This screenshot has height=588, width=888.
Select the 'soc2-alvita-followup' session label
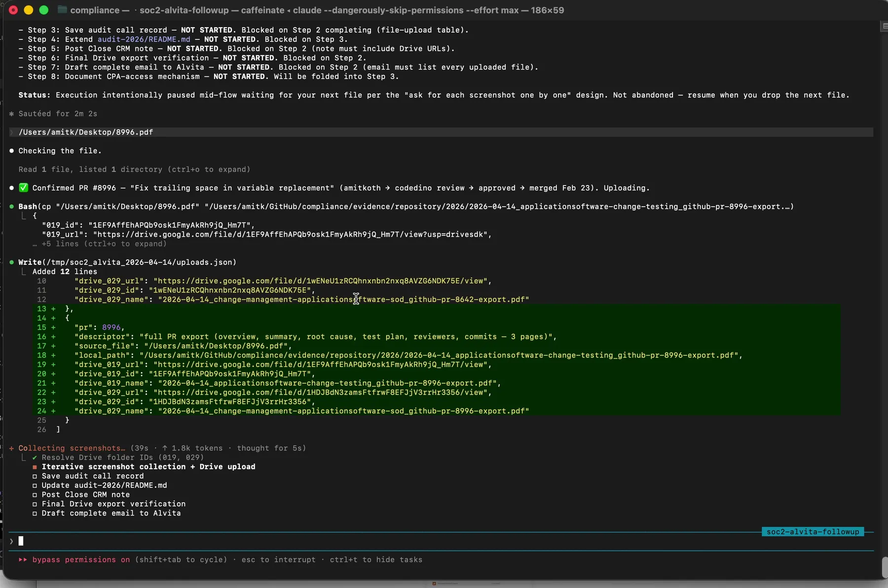[812, 532]
